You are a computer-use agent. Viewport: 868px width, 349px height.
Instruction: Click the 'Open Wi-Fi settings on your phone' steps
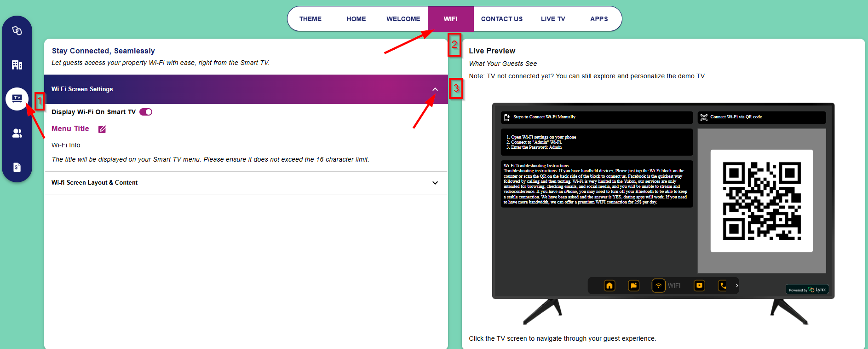pos(597,142)
